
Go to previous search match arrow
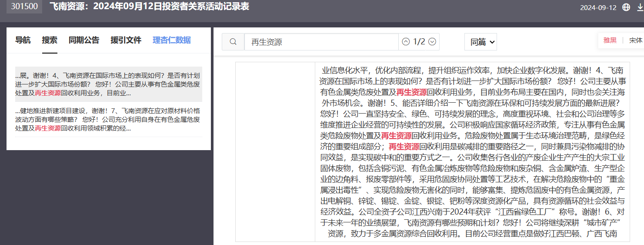[x=406, y=42]
